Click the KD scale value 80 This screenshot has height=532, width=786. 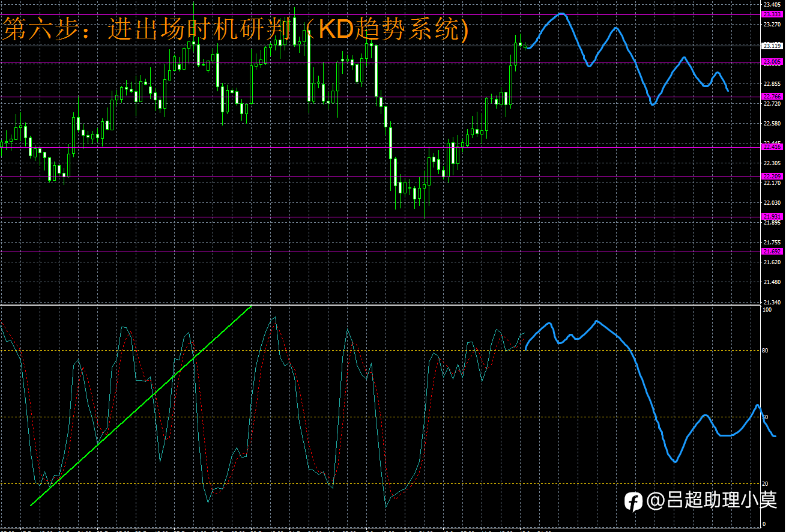pyautogui.click(x=766, y=350)
